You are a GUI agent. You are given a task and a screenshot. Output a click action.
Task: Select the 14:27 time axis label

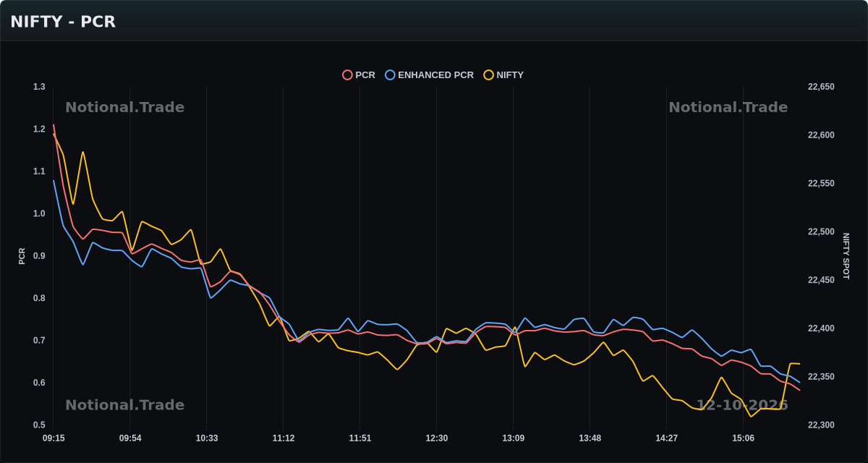[666, 438]
